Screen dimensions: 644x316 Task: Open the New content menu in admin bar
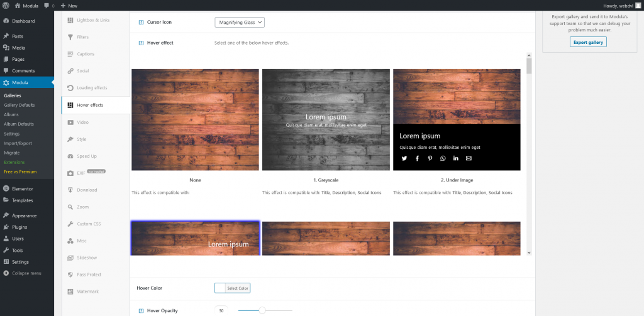pyautogui.click(x=69, y=5)
